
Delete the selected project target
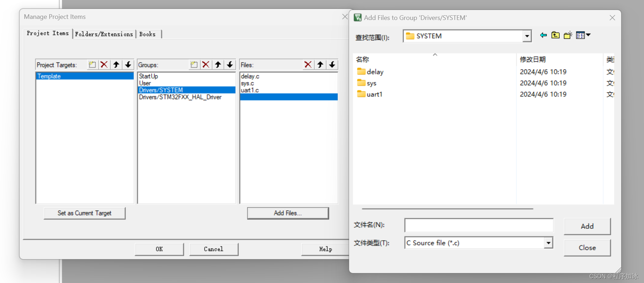[x=104, y=65]
